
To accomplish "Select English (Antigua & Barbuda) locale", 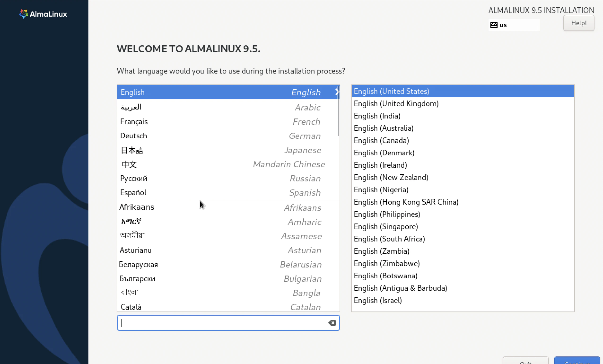I will pos(463,288).
